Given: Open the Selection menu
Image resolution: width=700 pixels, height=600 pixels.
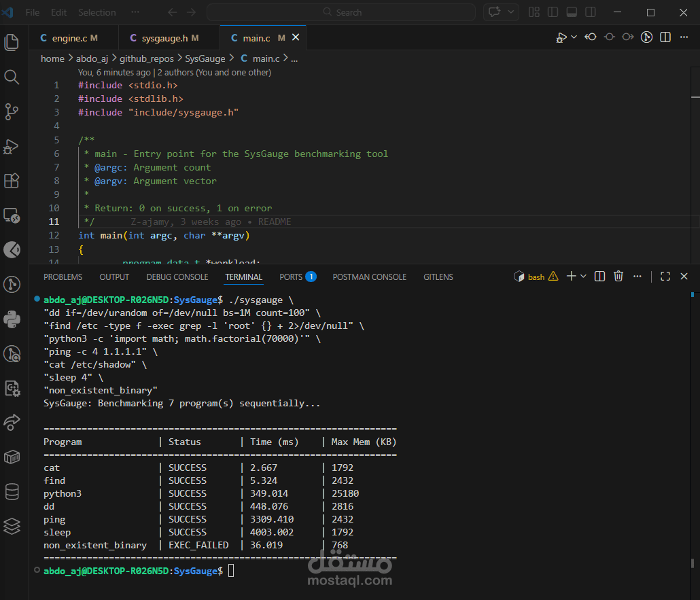Looking at the screenshot, I should click(x=97, y=12).
